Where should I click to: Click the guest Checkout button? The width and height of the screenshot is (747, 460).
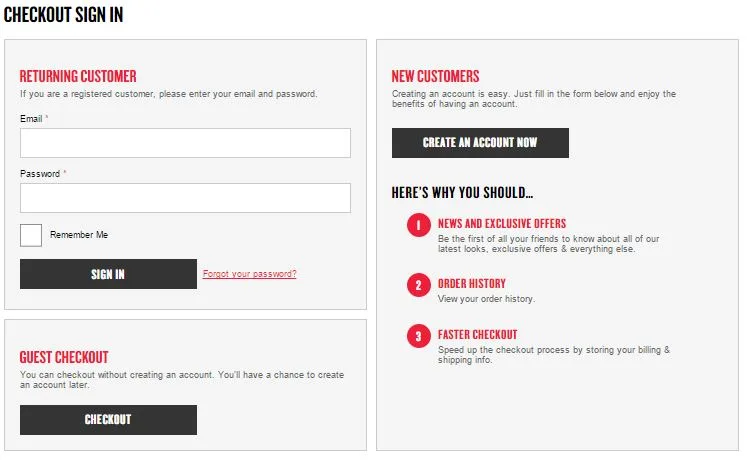[108, 420]
